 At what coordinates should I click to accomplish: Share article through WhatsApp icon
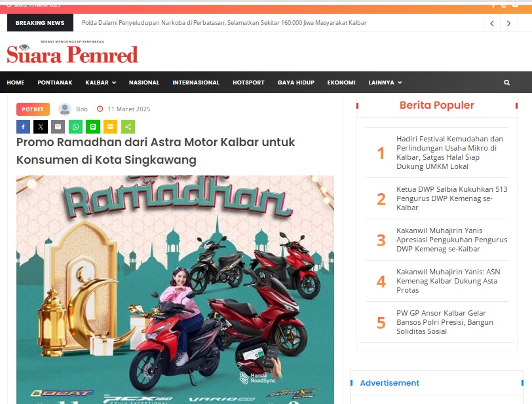75,126
